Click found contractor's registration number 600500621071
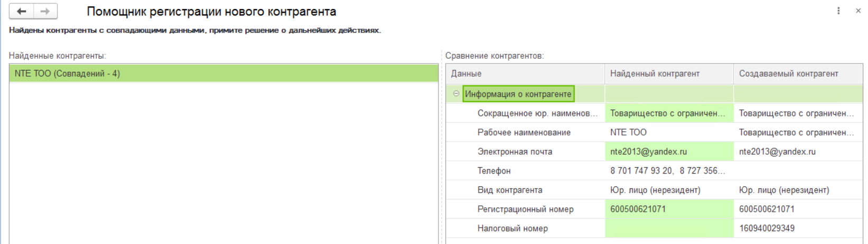Image resolution: width=868 pixels, height=244 pixels. tap(669, 209)
